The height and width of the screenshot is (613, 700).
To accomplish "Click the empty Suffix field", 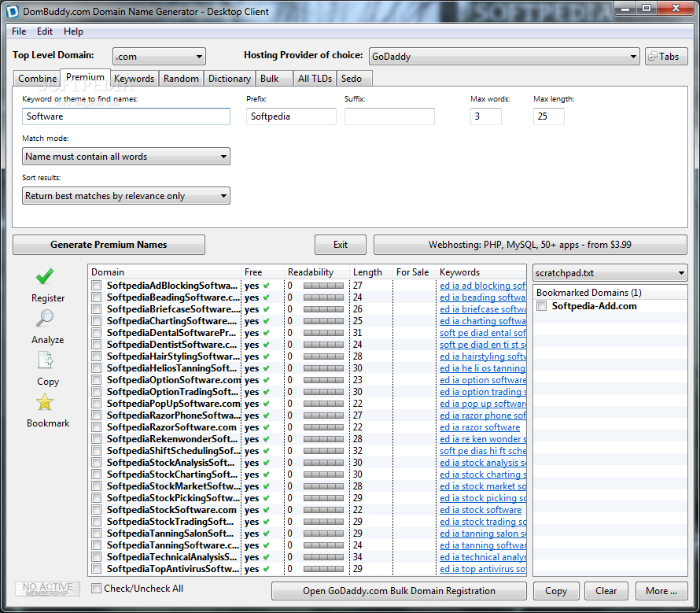I will pos(389,116).
